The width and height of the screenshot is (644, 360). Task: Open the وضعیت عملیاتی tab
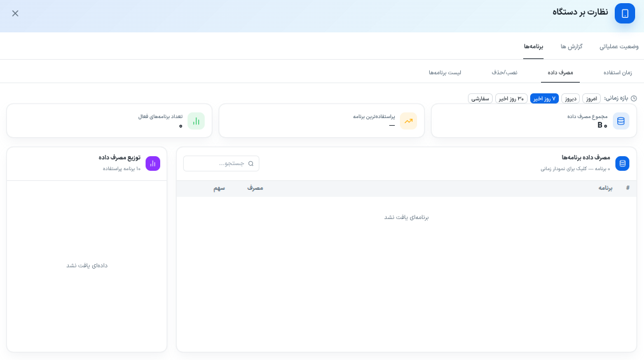[619, 47]
